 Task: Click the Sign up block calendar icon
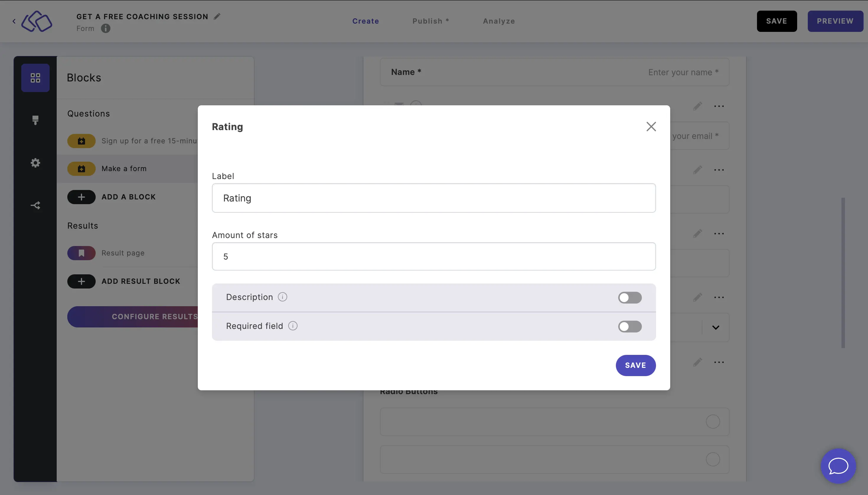pyautogui.click(x=81, y=141)
